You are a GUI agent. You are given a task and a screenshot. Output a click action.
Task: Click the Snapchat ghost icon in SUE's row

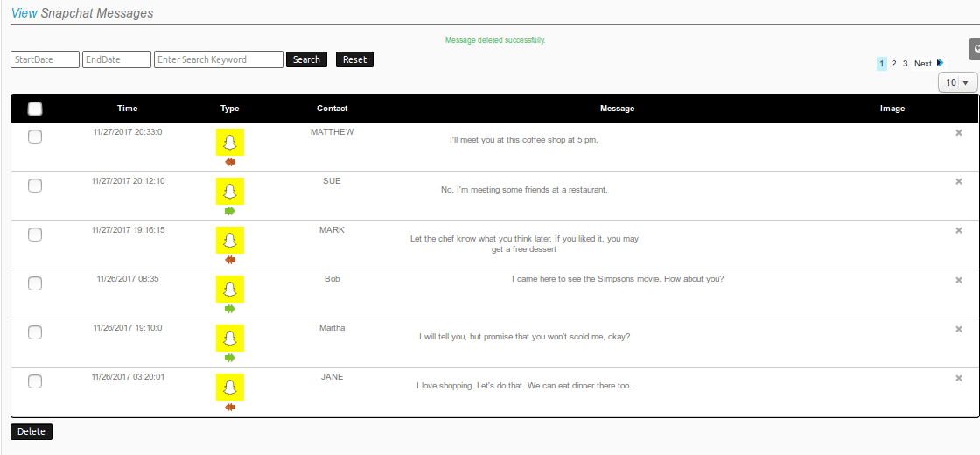[x=230, y=192]
